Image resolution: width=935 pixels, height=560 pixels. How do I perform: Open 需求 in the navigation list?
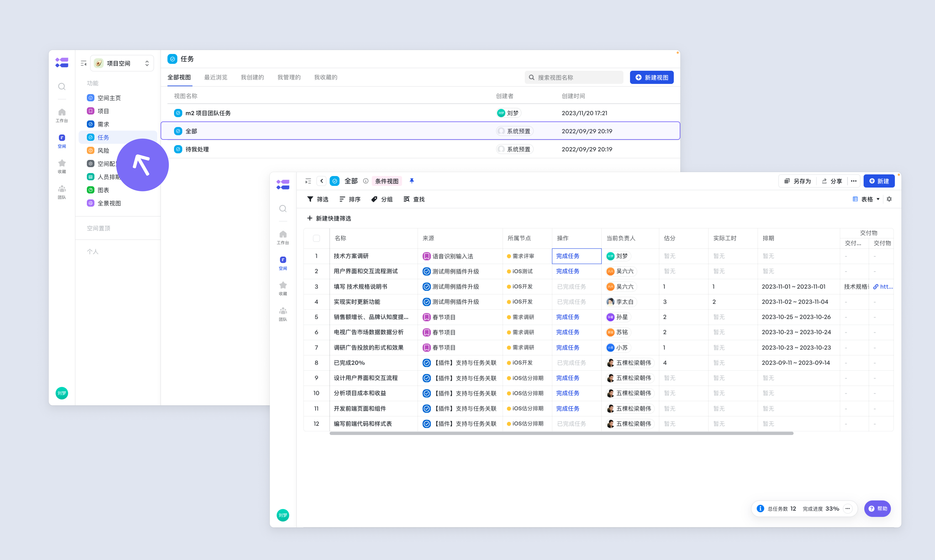click(118, 124)
